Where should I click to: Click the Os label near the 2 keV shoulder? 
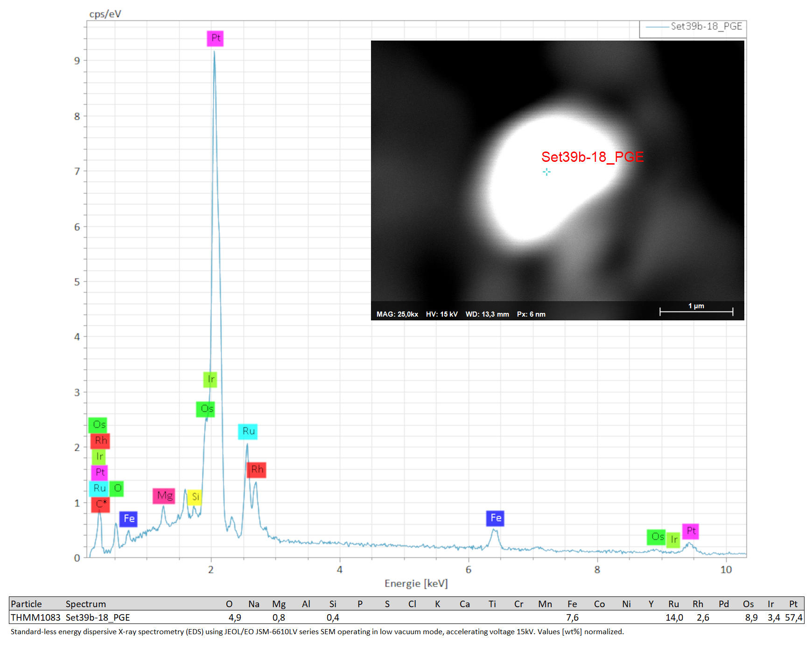206,409
